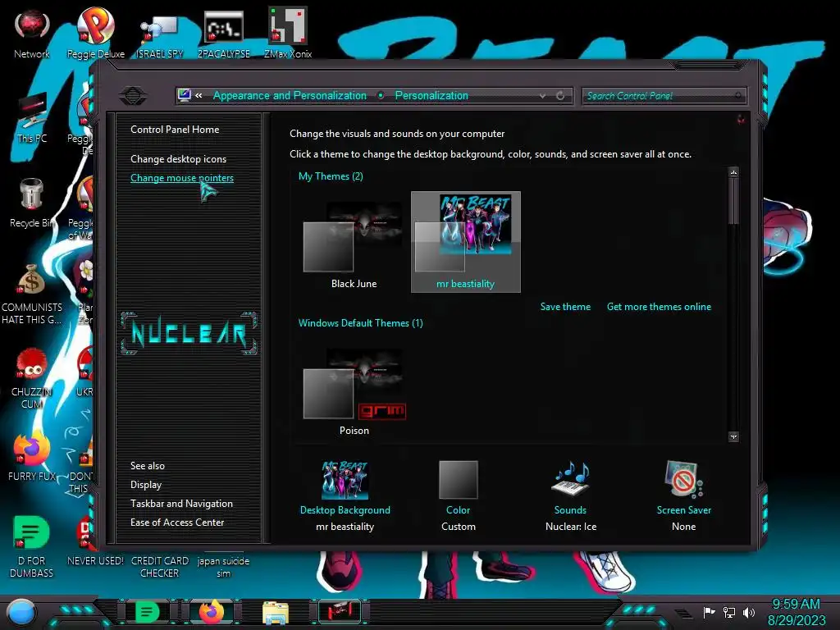Click the theme list scrollbar thumb

[734, 202]
